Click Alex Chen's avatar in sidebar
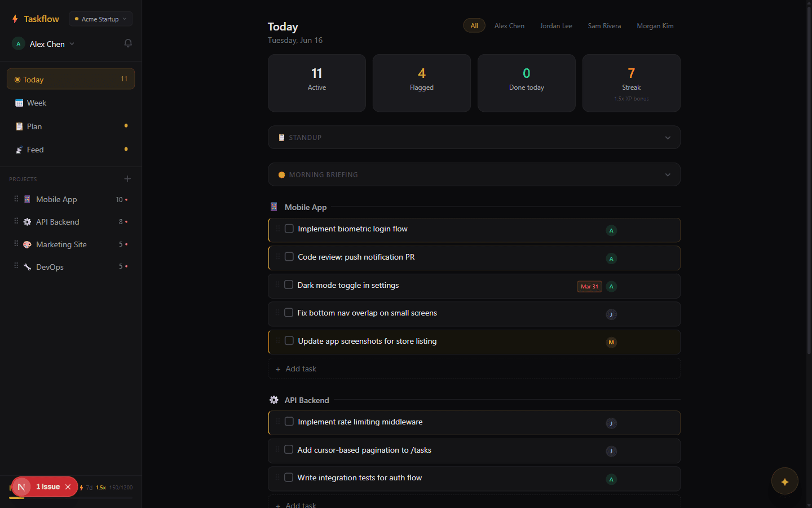 19,44
